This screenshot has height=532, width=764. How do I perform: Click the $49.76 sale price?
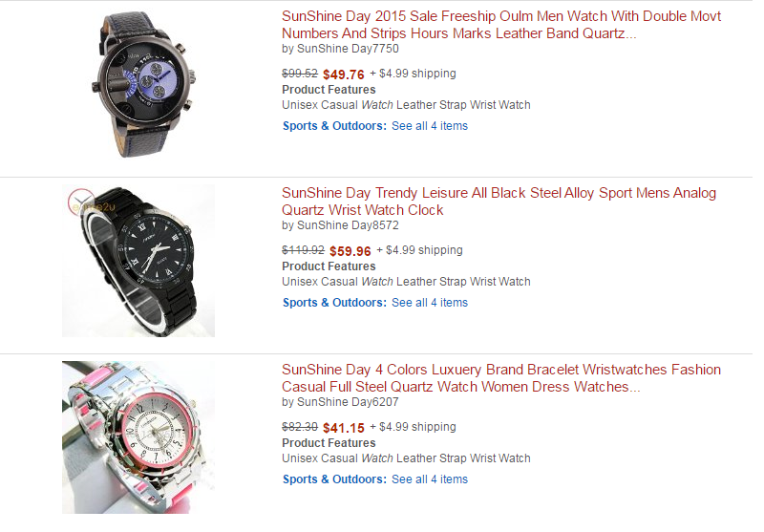click(x=344, y=74)
